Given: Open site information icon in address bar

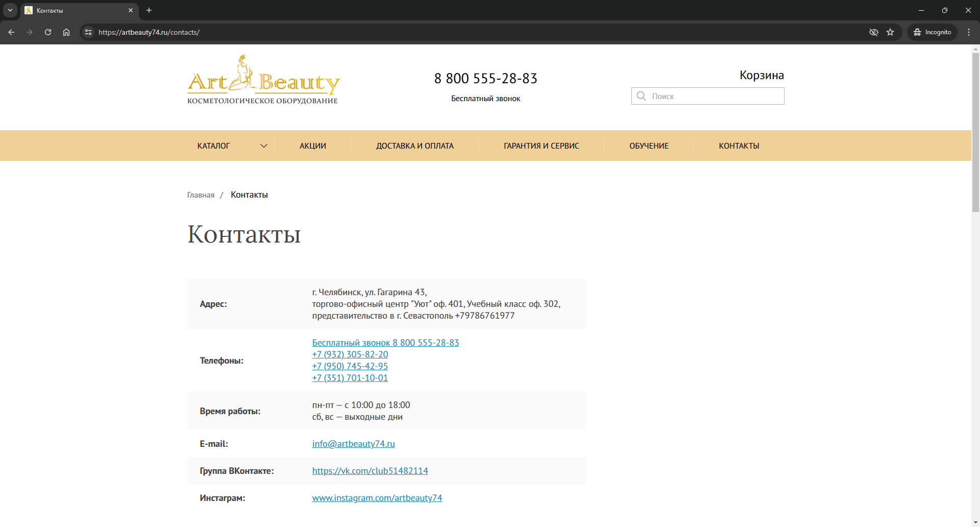Looking at the screenshot, I should (x=88, y=32).
